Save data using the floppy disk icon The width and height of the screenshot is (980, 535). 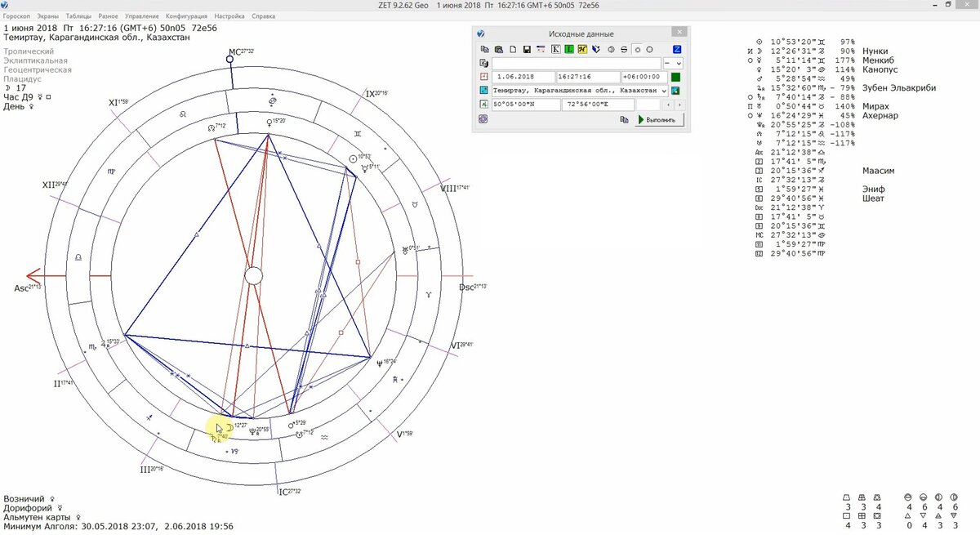pyautogui.click(x=527, y=49)
